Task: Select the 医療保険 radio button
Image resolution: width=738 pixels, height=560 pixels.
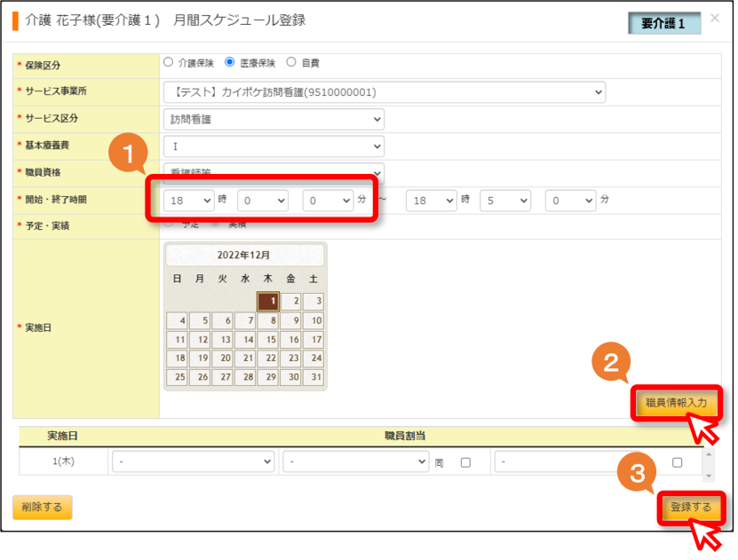Action: (x=230, y=62)
